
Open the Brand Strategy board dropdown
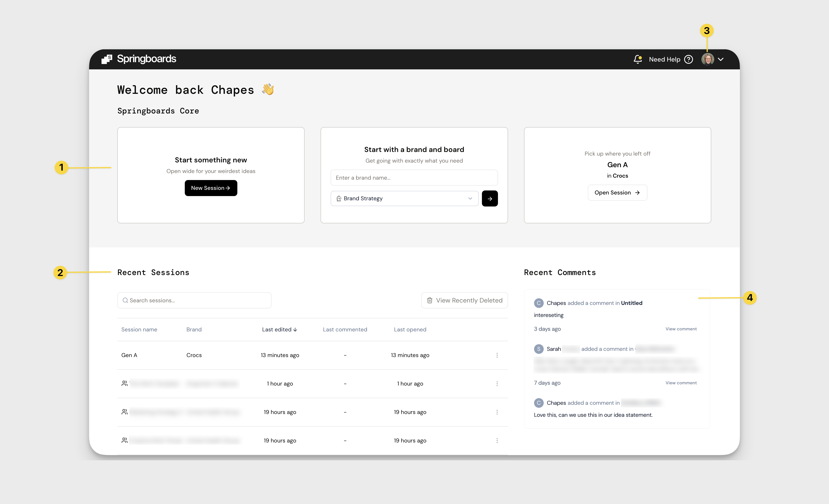point(404,198)
